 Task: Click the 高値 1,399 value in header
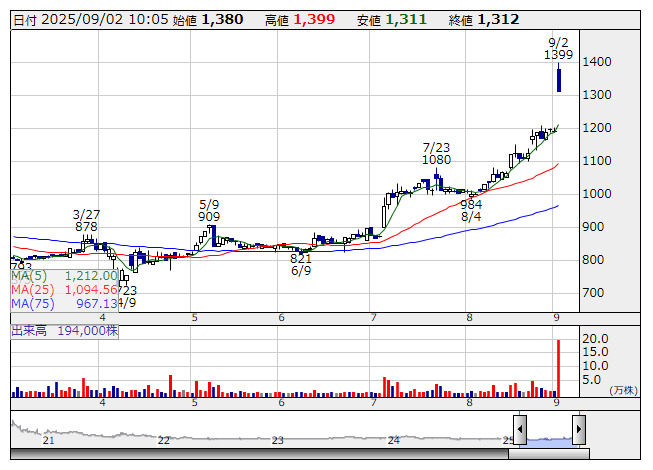(x=313, y=19)
